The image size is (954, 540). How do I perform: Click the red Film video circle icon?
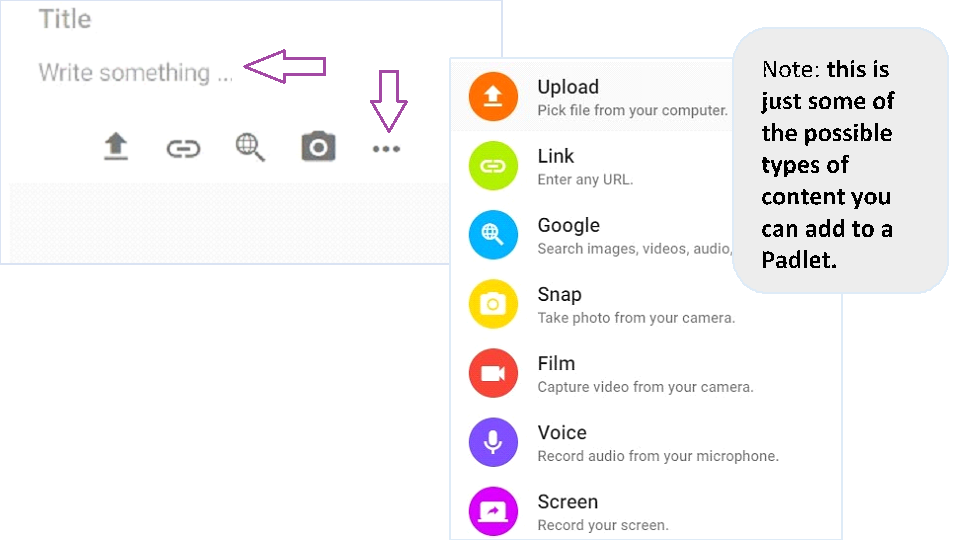493,373
